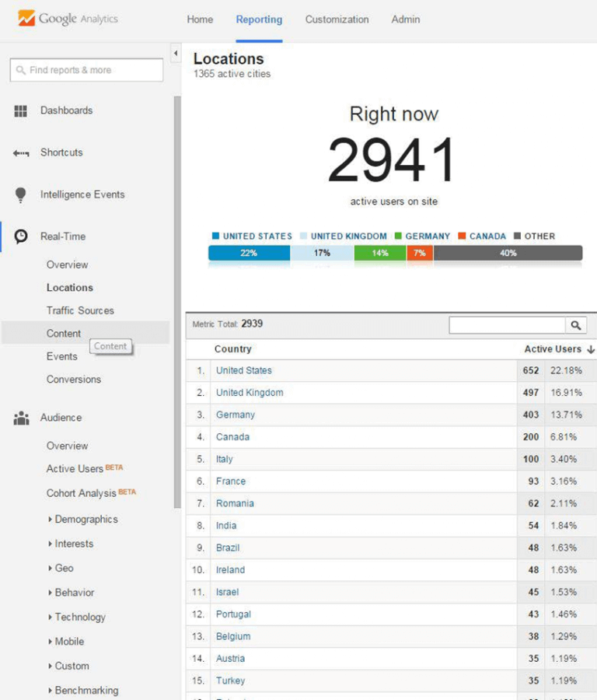
Task: Open Real-Time Content report
Action: coord(64,334)
